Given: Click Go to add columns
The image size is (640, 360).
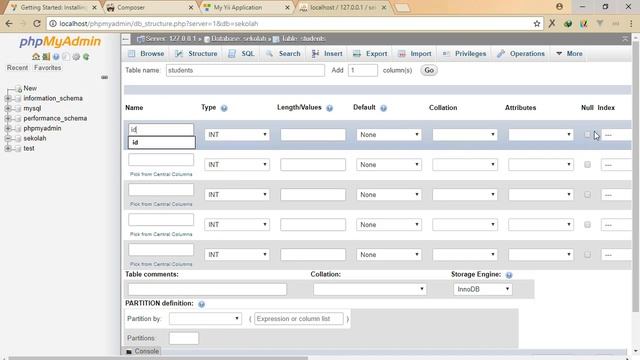Looking at the screenshot, I should 429,70.
